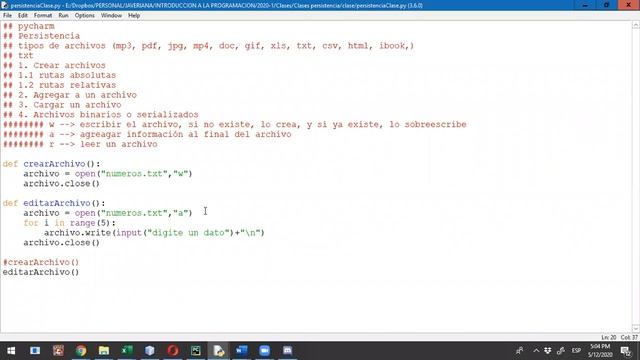This screenshot has height=360, width=640.
Task: Open the Edit menu
Action: [x=22, y=16]
